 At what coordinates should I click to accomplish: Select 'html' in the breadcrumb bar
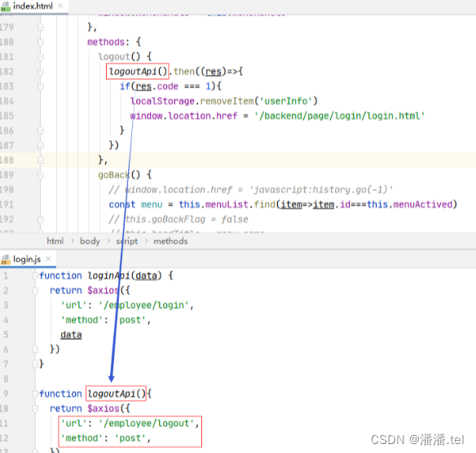tap(55, 241)
